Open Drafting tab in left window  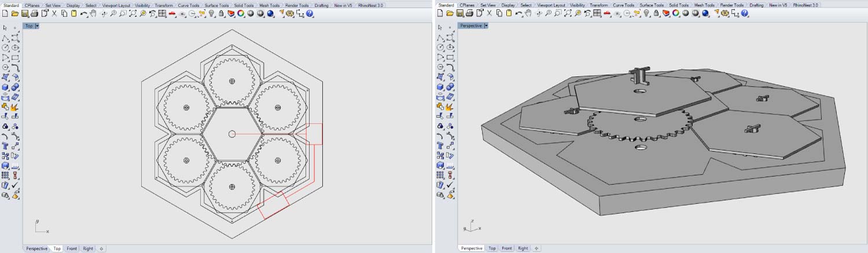pyautogui.click(x=321, y=5)
